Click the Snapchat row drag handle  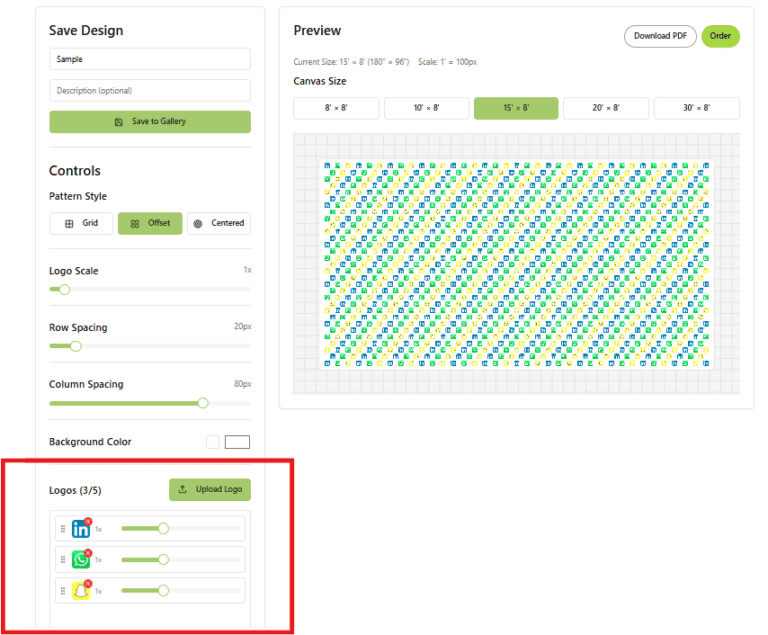pos(63,591)
